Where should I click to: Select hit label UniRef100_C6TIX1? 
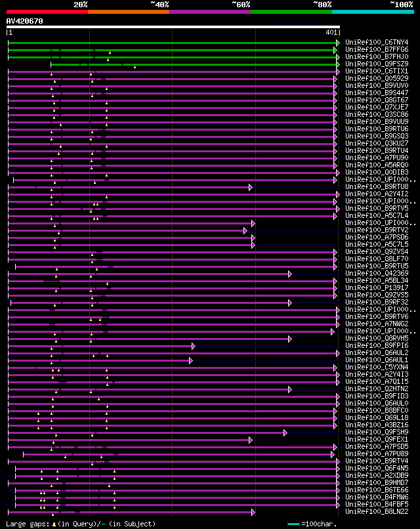point(377,71)
